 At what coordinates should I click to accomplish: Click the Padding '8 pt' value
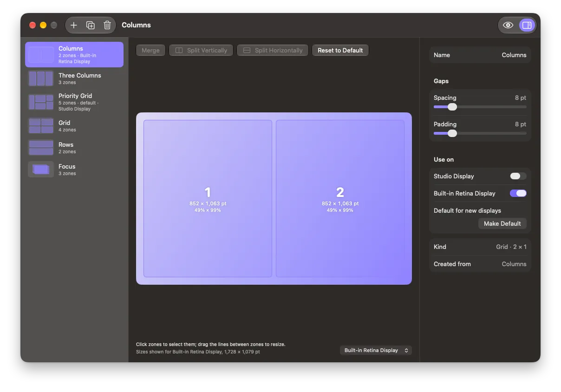[x=521, y=124]
